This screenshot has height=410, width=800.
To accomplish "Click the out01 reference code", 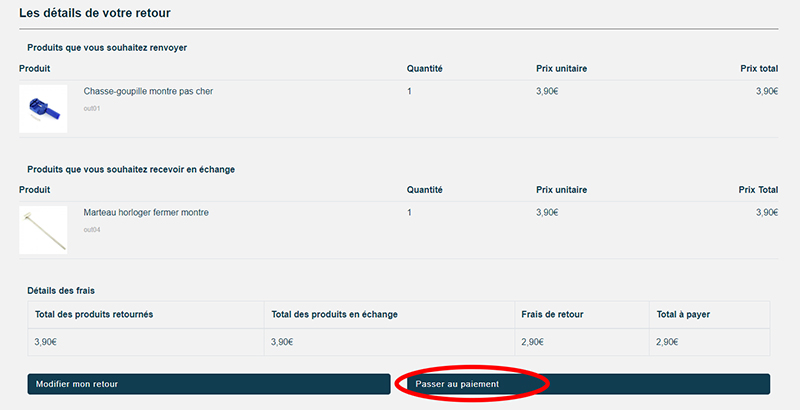I will click(x=92, y=108).
